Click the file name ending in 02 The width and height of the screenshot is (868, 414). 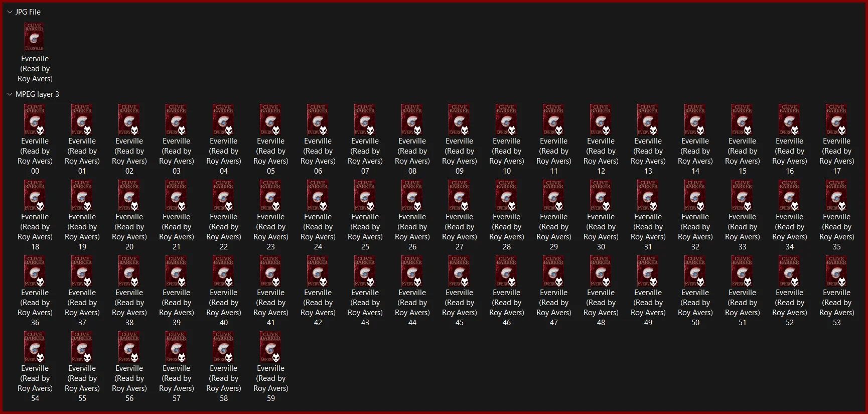point(129,156)
